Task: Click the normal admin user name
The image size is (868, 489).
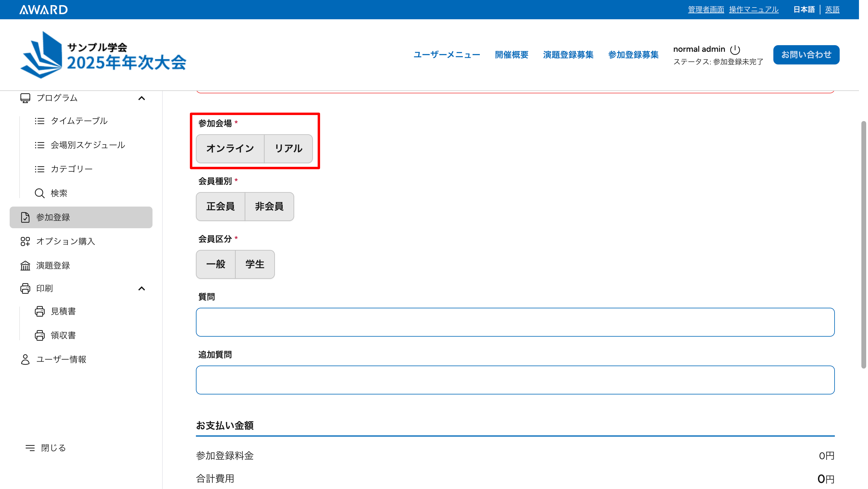Action: tap(699, 49)
